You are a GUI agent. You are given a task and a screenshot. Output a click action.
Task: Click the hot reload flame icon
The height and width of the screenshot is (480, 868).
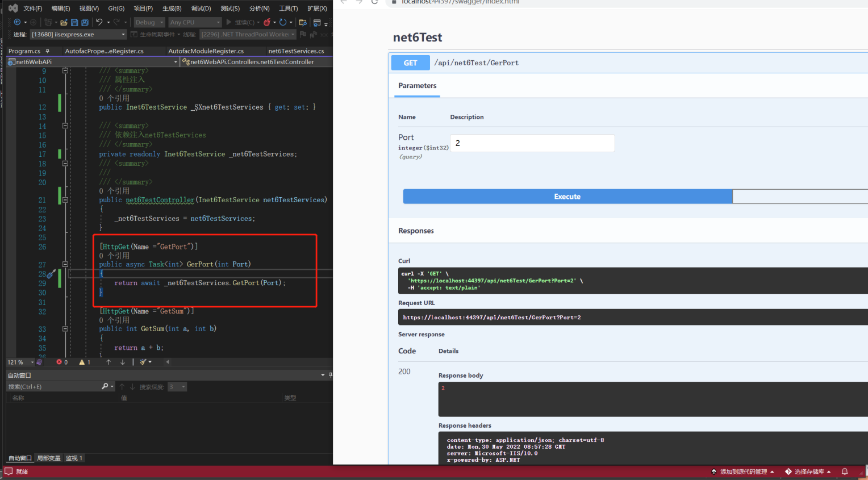[x=266, y=22]
